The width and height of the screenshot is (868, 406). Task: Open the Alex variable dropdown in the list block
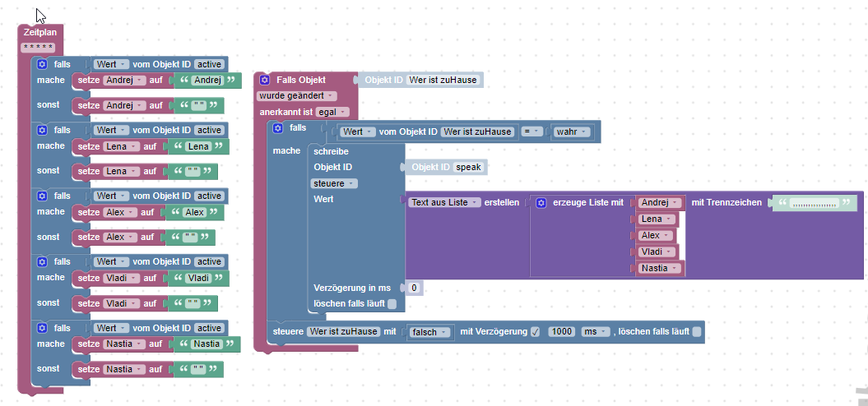click(x=657, y=236)
